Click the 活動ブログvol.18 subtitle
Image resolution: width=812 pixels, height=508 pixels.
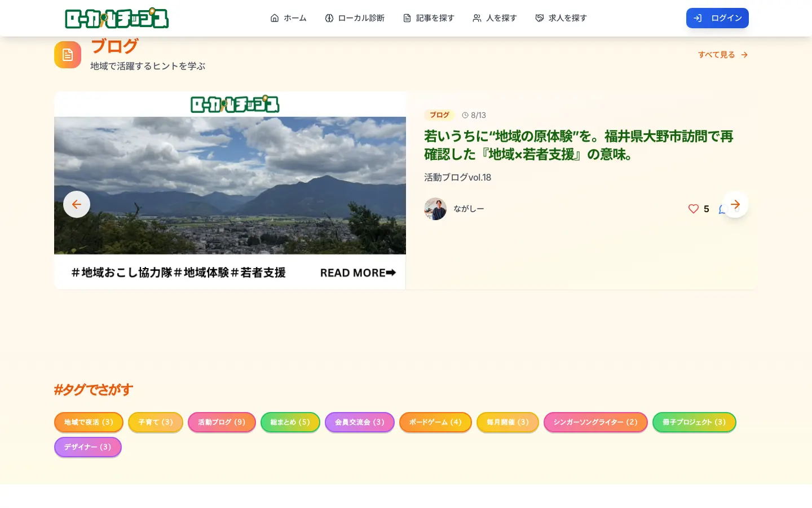point(458,177)
